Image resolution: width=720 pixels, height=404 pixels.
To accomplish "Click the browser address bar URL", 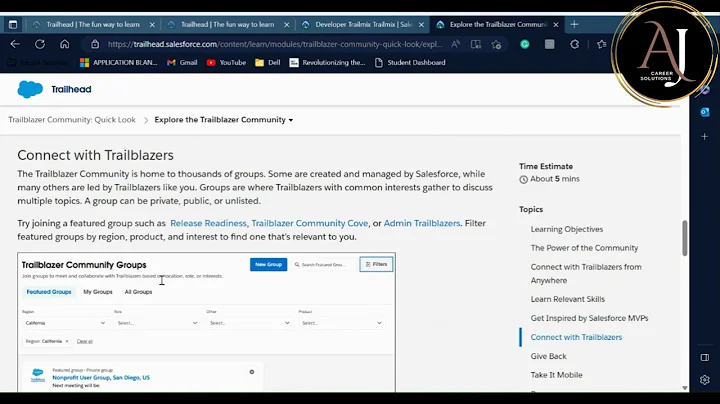I will (x=275, y=44).
